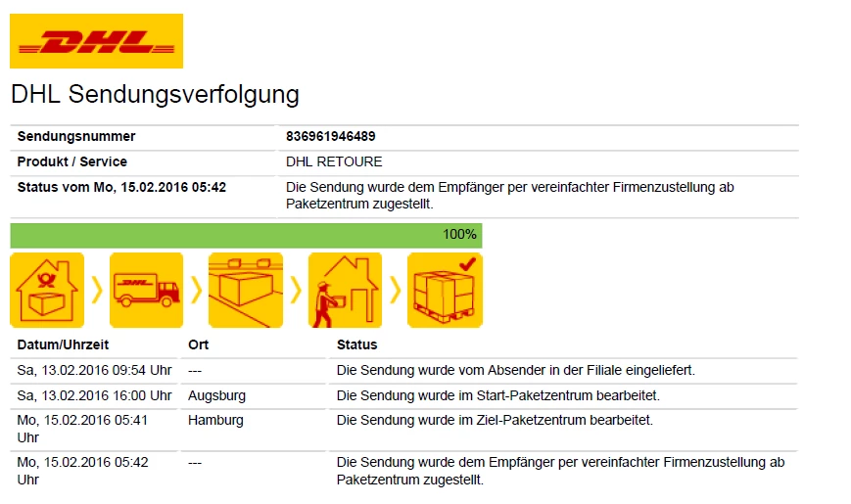
Task: Click the DHL RETOURE value
Action: coord(334,161)
